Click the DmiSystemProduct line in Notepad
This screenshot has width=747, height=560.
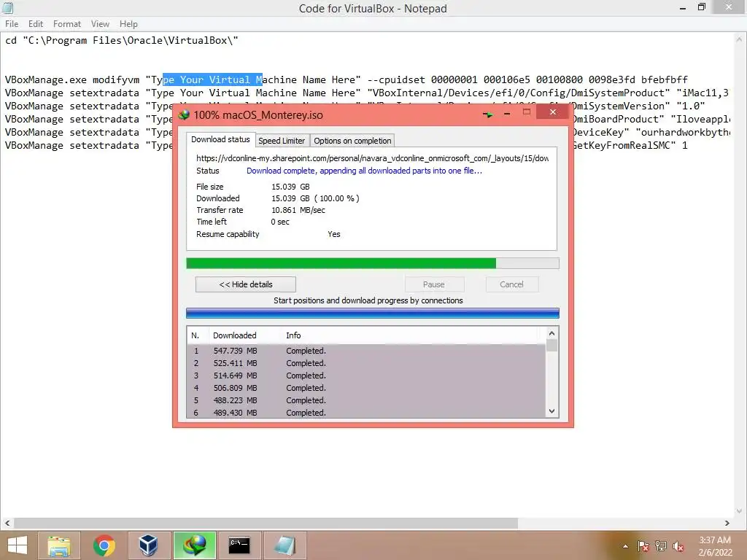coord(366,93)
